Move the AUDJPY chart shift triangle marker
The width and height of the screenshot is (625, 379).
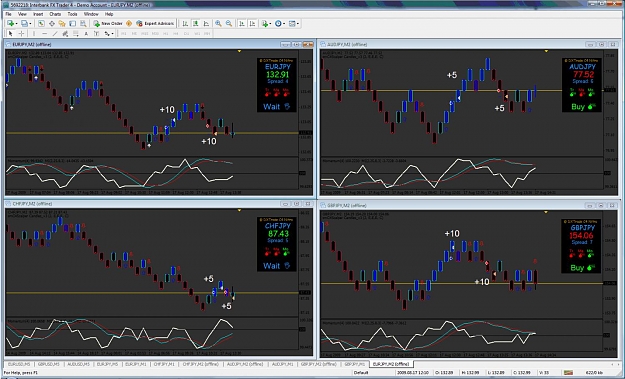pos(546,51)
